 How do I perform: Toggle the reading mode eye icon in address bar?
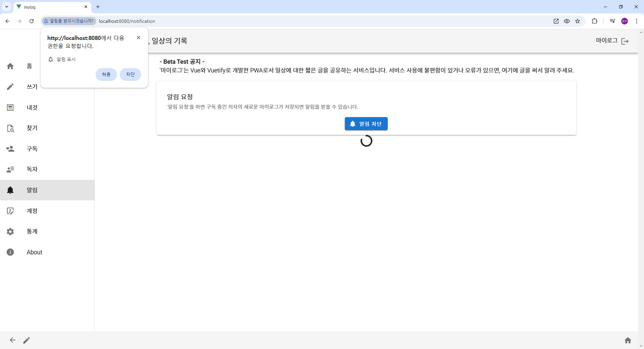point(567,21)
